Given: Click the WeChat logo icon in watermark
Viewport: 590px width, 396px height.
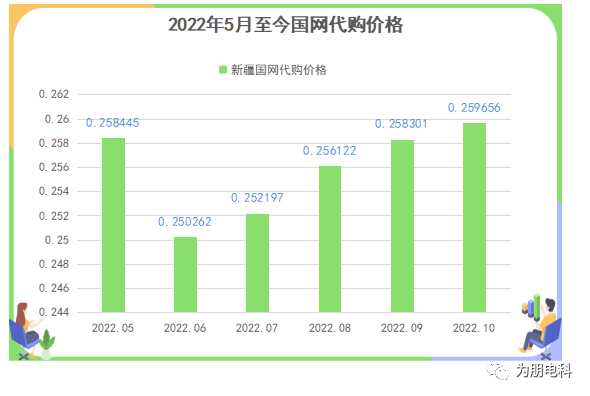Looking at the screenshot, I should coord(497,371).
